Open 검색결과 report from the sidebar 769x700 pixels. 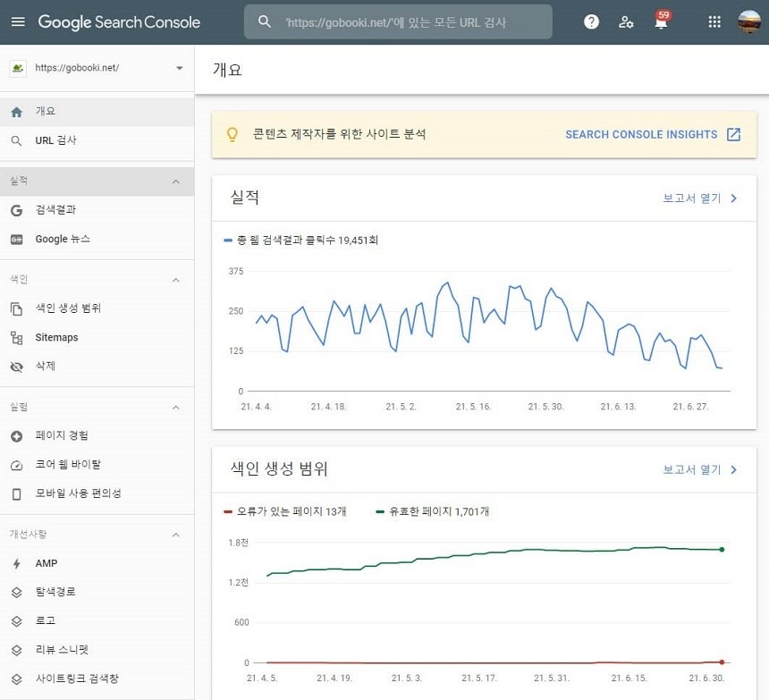[97, 210]
